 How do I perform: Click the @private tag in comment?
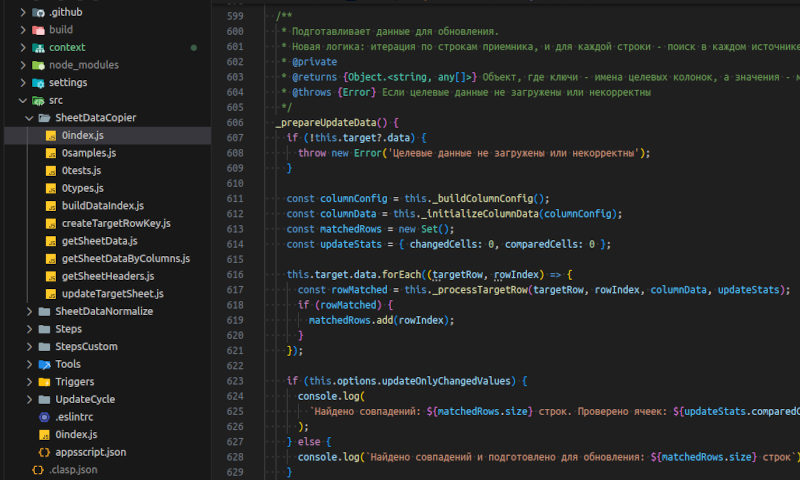click(314, 62)
